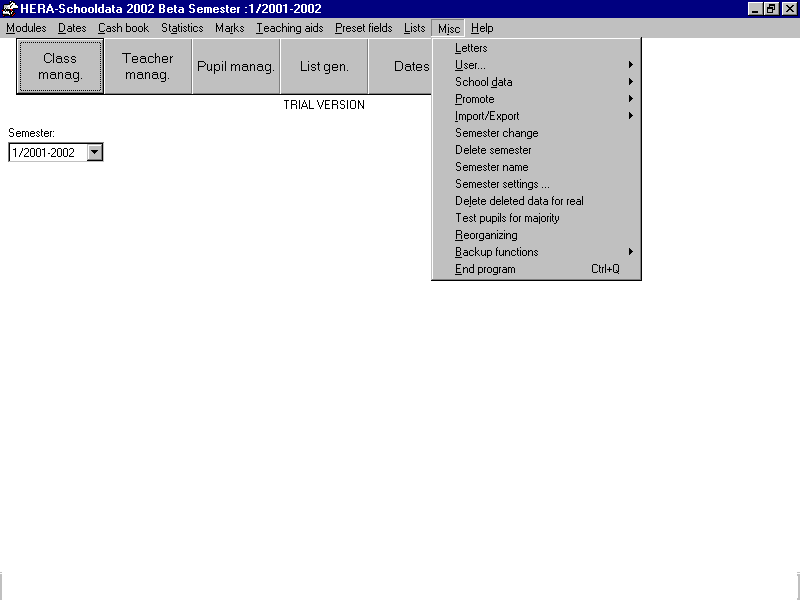800x600 pixels.
Task: Open the Modules menu
Action: coord(26,28)
